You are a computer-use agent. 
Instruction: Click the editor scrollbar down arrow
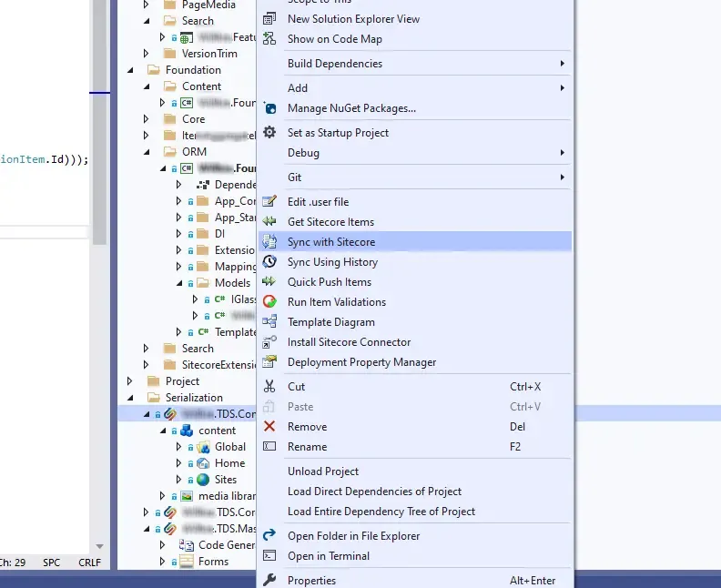pos(99,546)
